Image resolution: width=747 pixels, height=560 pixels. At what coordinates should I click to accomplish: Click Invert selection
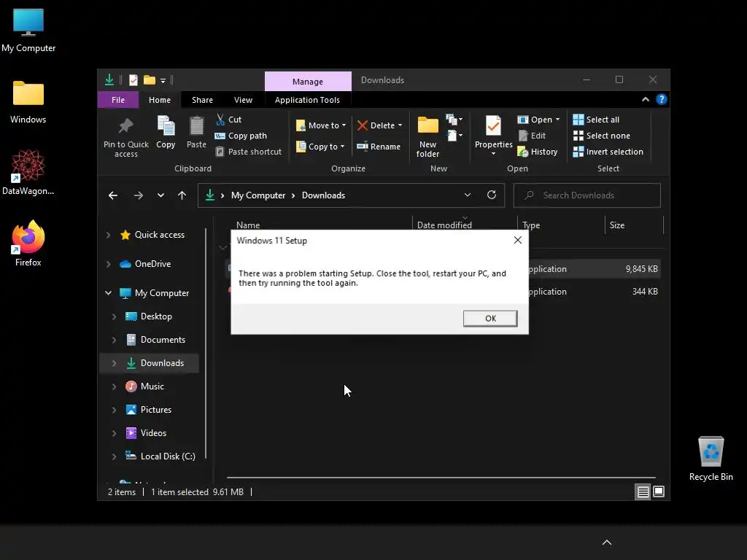pos(608,152)
